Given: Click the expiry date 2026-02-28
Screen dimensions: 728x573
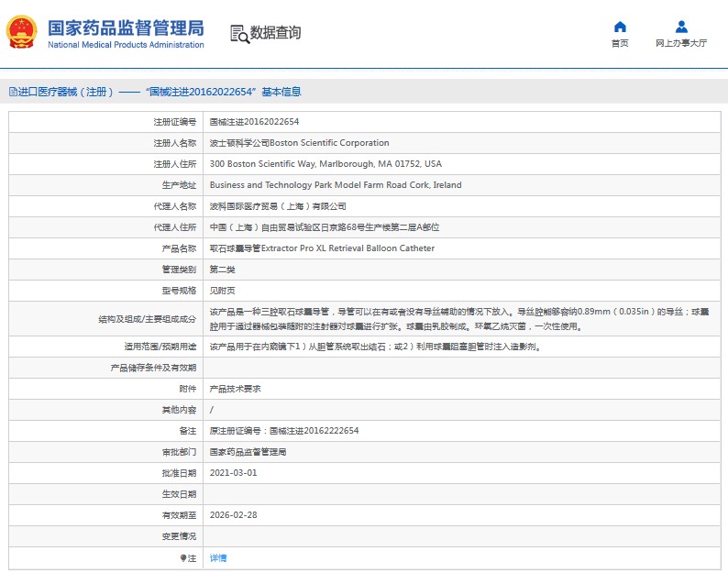Looking at the screenshot, I should (233, 515).
